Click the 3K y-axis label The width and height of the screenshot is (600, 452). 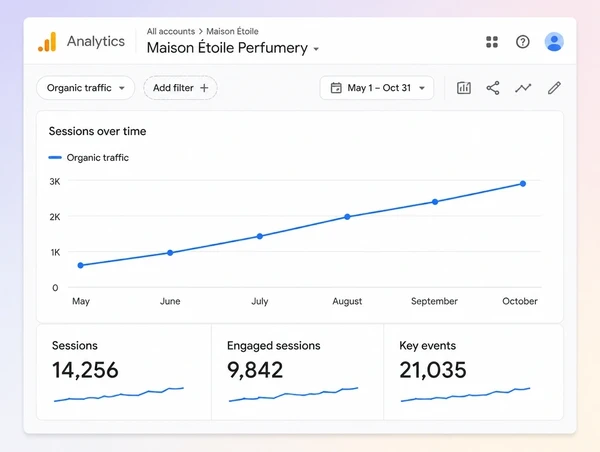pos(55,181)
